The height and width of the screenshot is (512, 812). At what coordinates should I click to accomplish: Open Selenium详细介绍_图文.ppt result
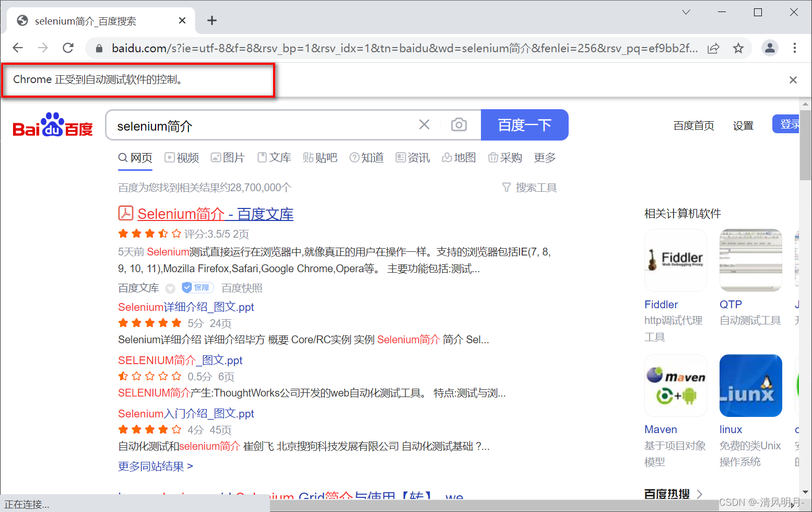[x=186, y=307]
